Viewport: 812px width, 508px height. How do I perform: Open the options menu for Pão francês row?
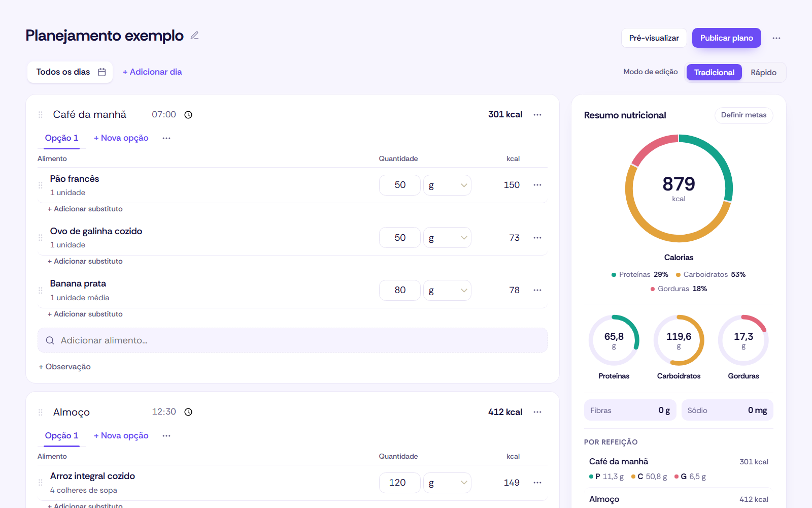537,185
